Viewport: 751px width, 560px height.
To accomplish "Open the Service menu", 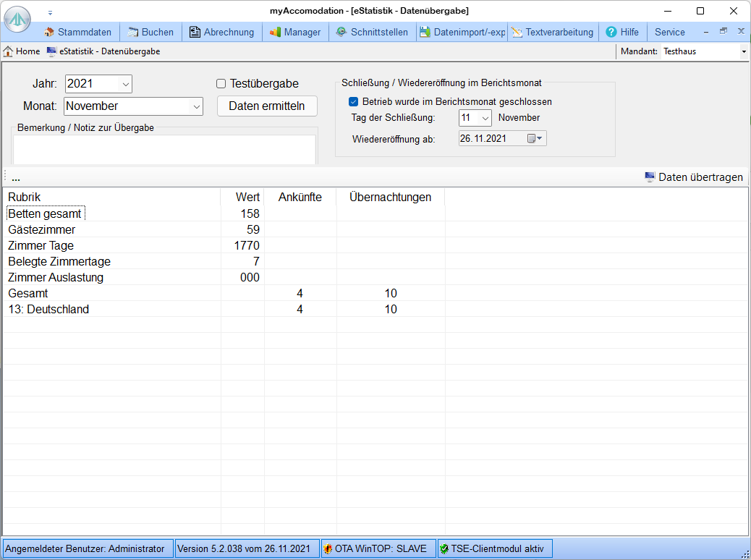I will click(669, 32).
